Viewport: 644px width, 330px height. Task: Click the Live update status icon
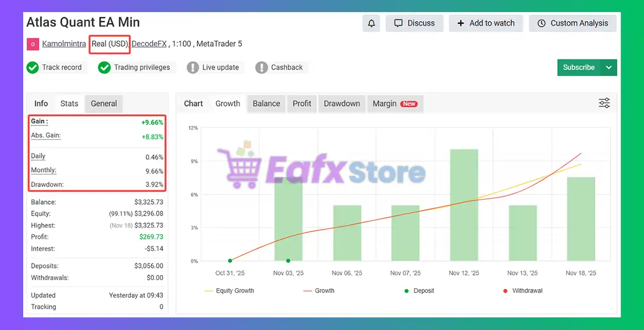(193, 67)
